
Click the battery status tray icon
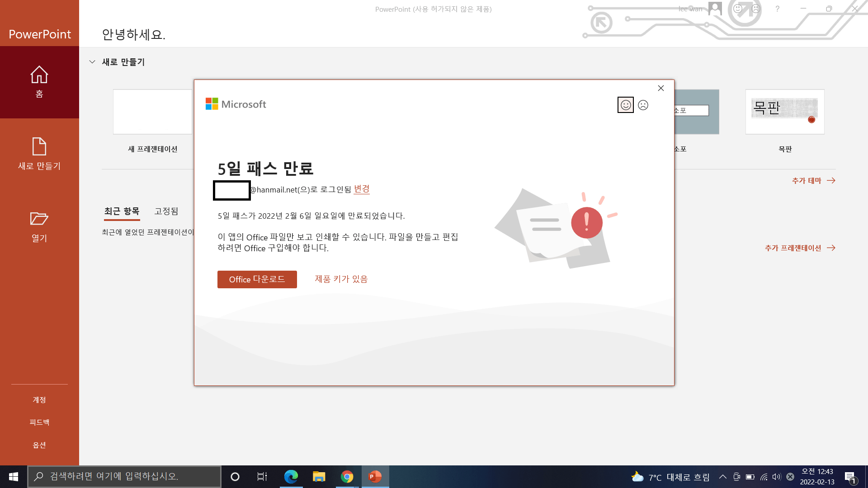(750, 477)
